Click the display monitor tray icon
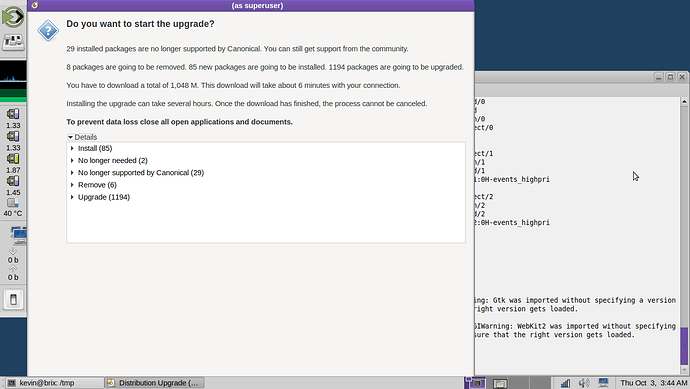This screenshot has height=389, width=690. 603,383
